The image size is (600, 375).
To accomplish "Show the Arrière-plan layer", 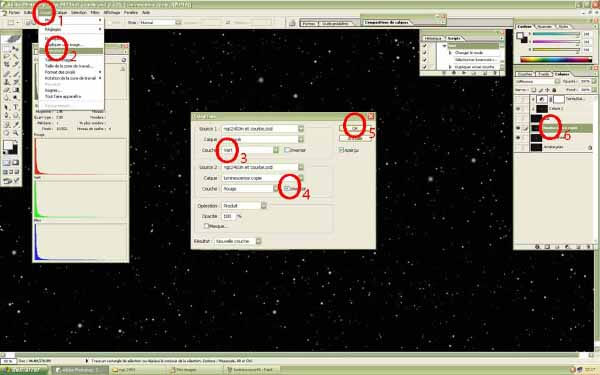I will click(x=518, y=147).
